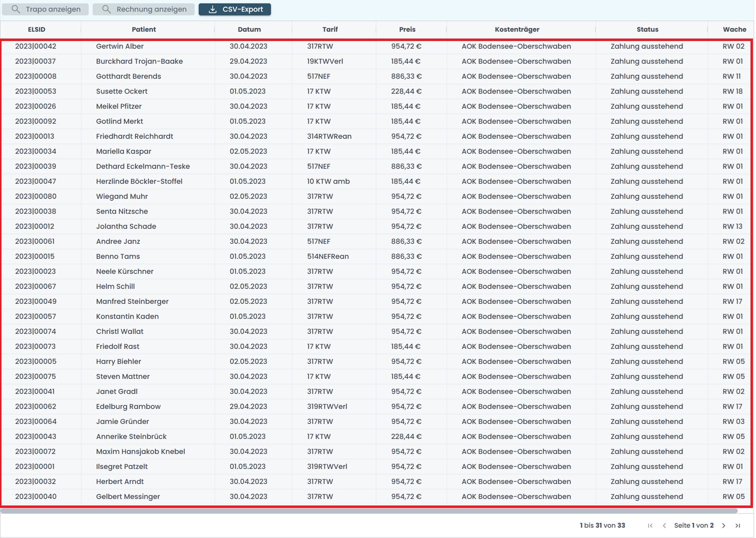756x538 pixels.
Task: Select row with ELSID 2023|00015
Action: (35, 257)
